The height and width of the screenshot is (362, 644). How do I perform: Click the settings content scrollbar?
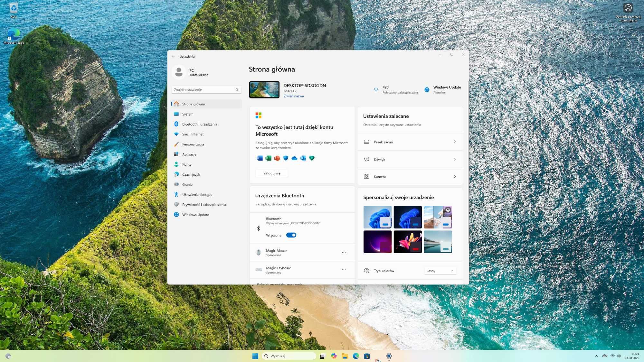[468, 162]
